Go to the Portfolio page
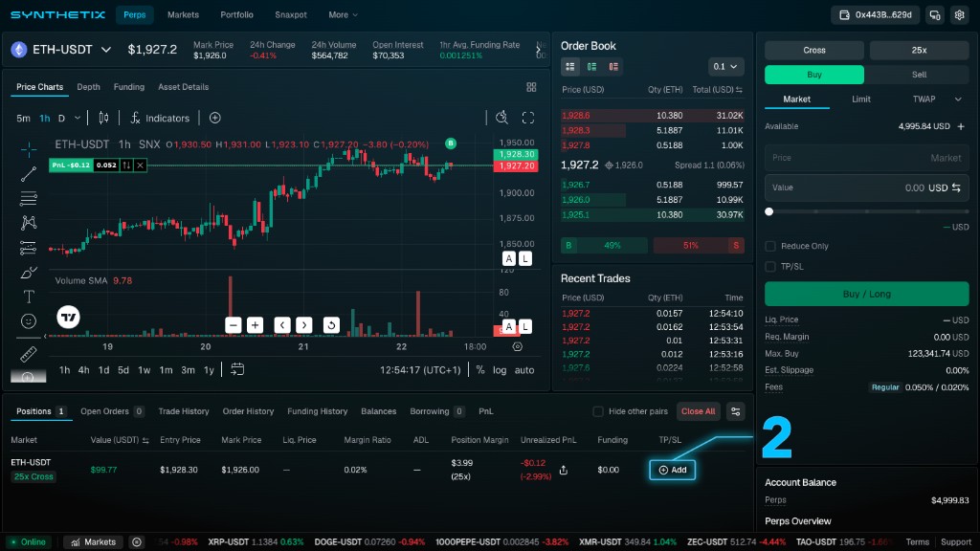Image resolution: width=980 pixels, height=551 pixels. (237, 15)
